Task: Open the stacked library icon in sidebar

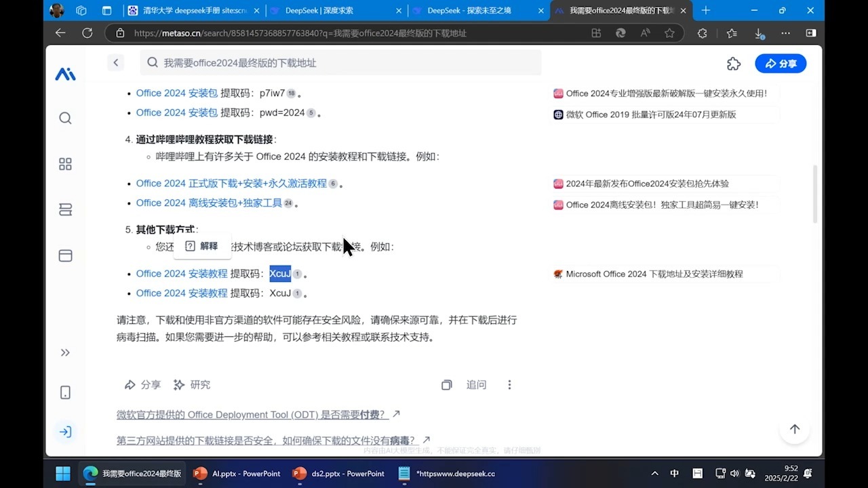Action: point(65,210)
